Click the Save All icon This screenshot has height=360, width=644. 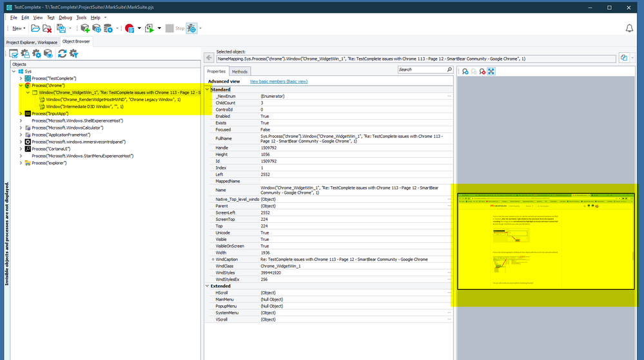pyautogui.click(x=61, y=28)
